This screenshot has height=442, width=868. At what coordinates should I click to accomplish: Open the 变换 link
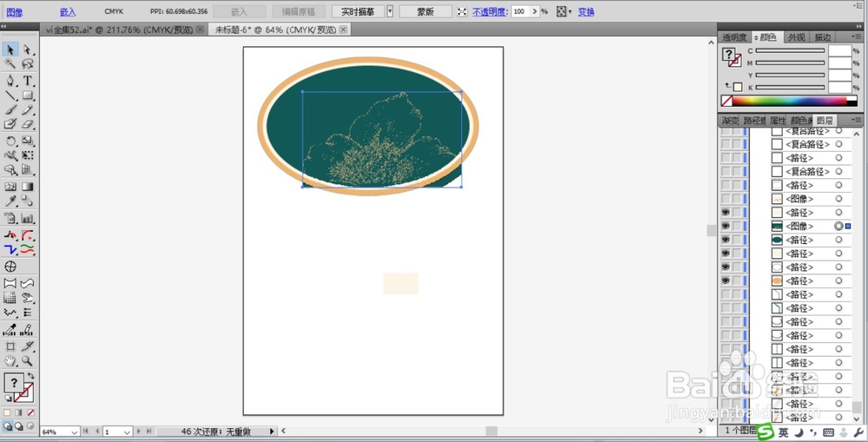(x=586, y=11)
